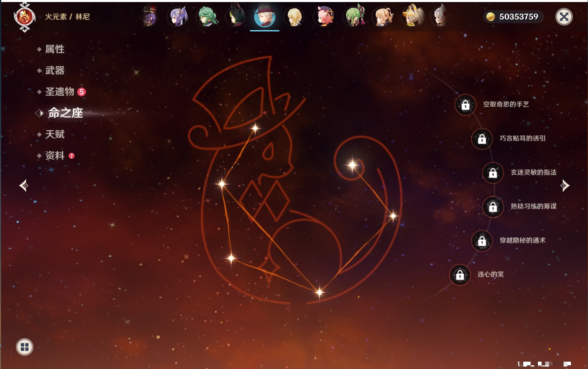Open the 圣遗物 artifacts tab
Viewport: 588px width, 369px height.
click(59, 92)
